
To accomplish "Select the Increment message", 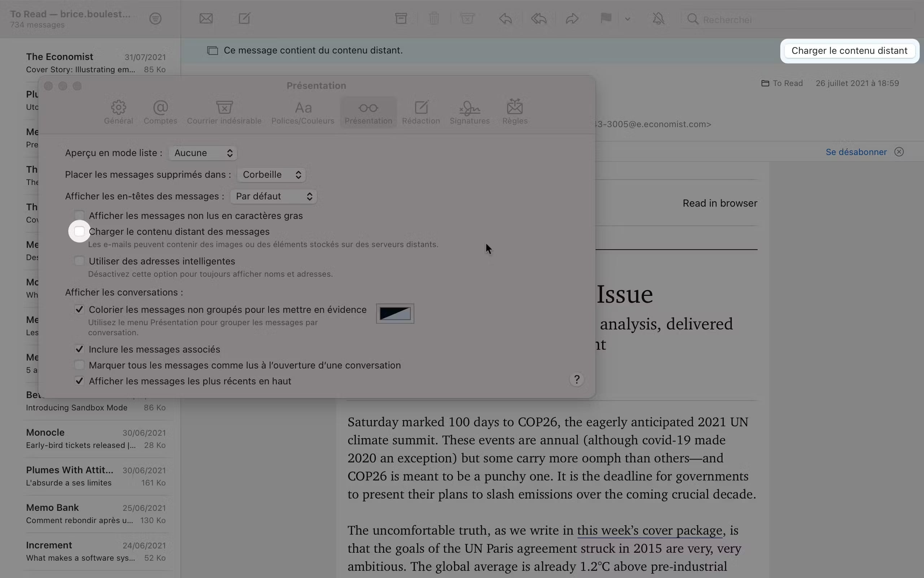I will click(96, 551).
